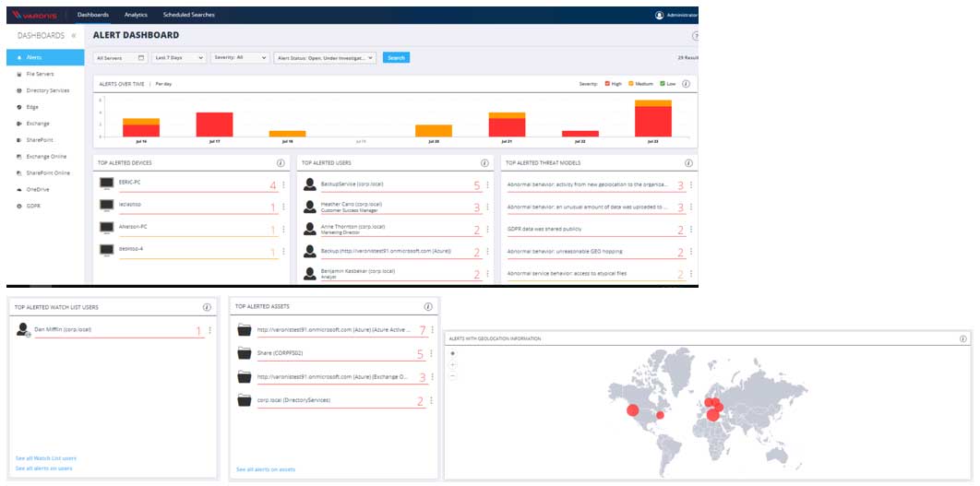Open info icon for Top Alerted Devices
This screenshot has height=486, width=980.
(281, 163)
